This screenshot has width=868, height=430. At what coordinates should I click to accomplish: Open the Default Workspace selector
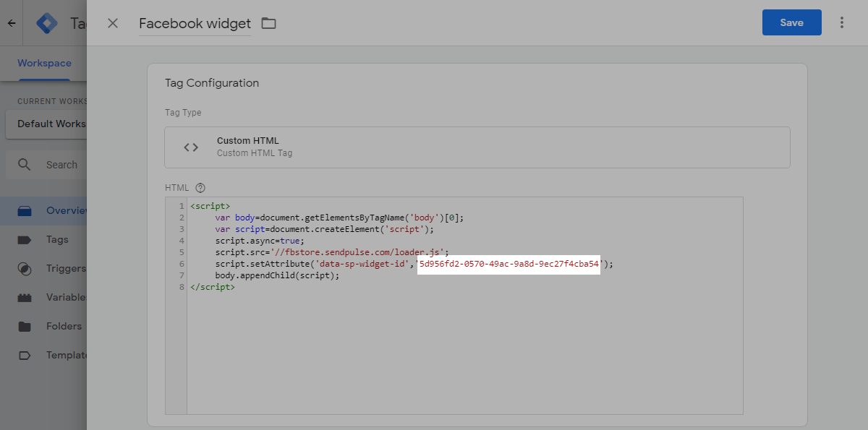pyautogui.click(x=46, y=124)
